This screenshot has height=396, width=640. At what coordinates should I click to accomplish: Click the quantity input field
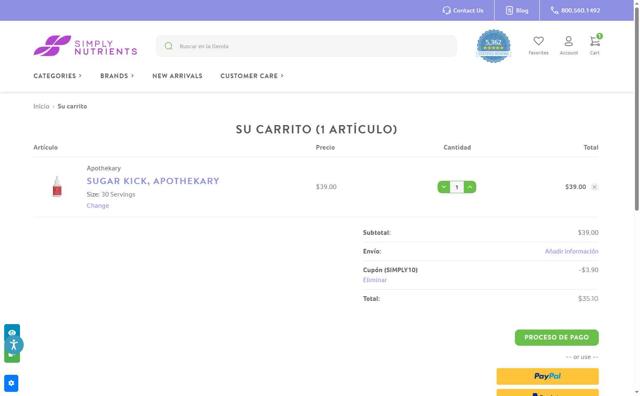point(457,187)
